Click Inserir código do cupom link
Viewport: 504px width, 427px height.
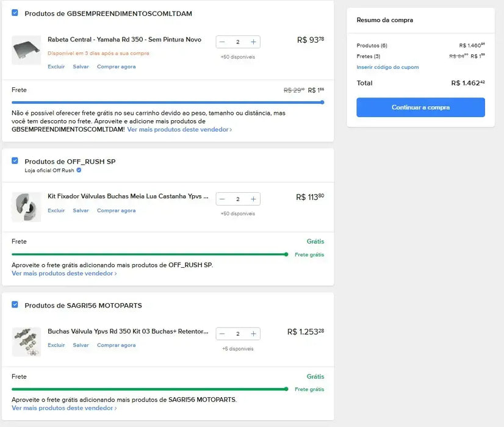pos(387,67)
